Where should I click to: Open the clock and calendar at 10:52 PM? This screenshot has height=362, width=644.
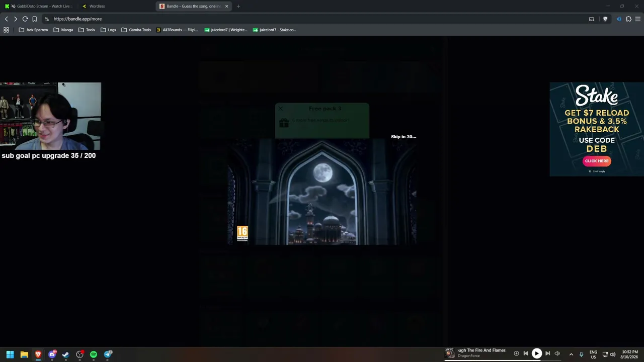coord(630,354)
